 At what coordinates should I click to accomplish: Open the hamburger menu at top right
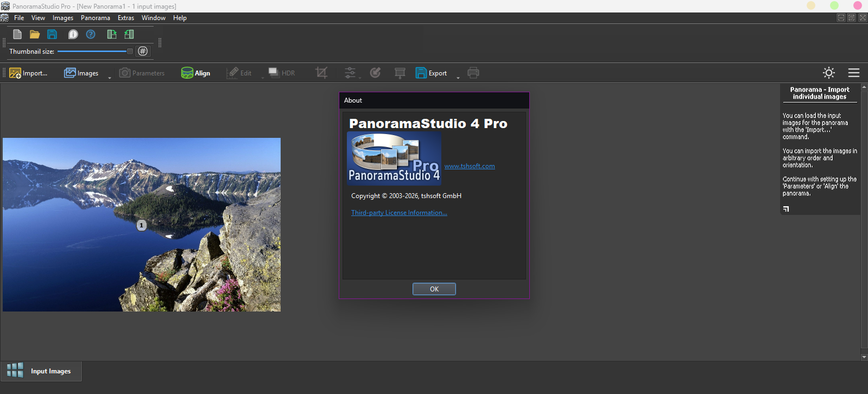click(854, 73)
